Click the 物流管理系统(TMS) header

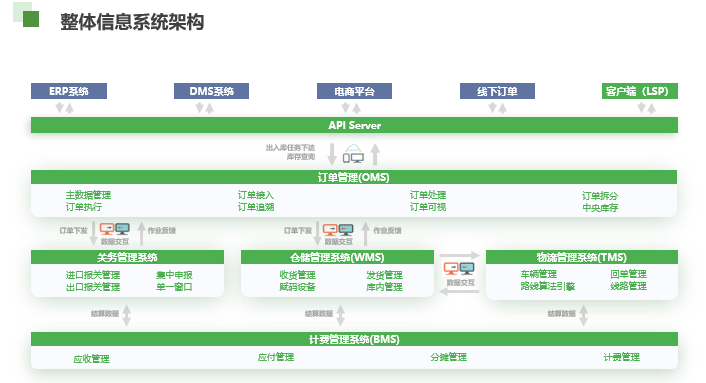(x=582, y=257)
